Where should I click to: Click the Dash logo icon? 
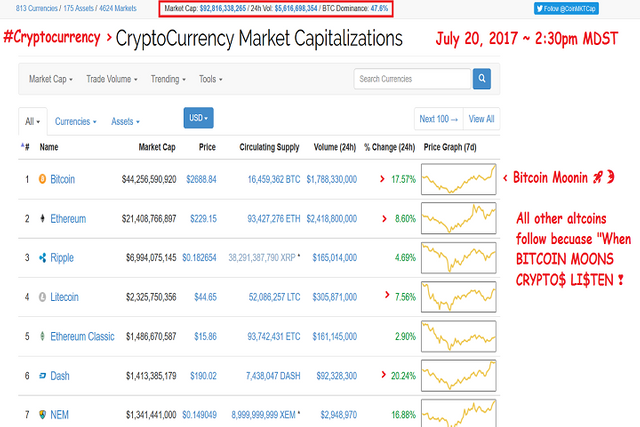tap(42, 376)
